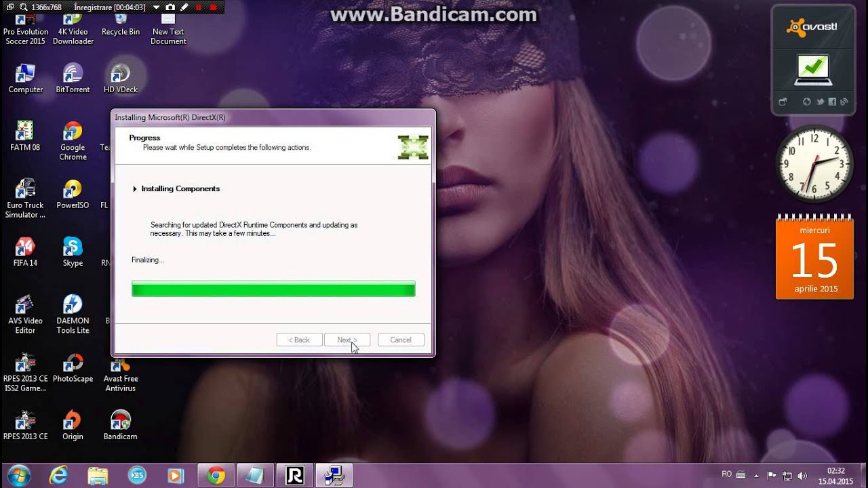This screenshot has width=868, height=488.
Task: Click the network tray icon
Action: point(787,476)
